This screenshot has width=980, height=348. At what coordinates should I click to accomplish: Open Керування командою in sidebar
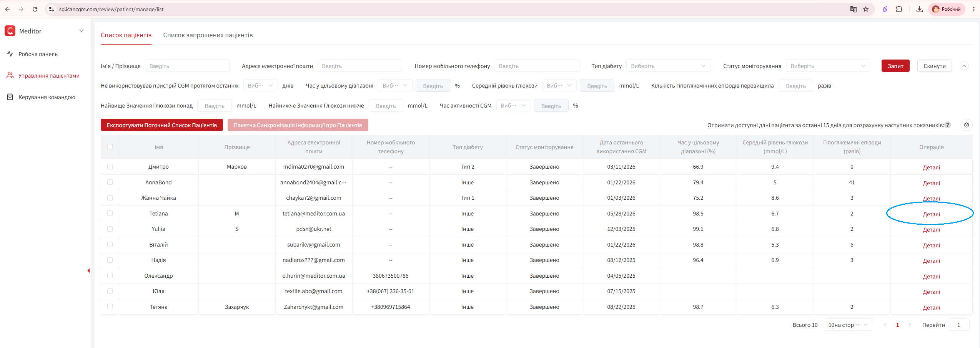tap(47, 97)
